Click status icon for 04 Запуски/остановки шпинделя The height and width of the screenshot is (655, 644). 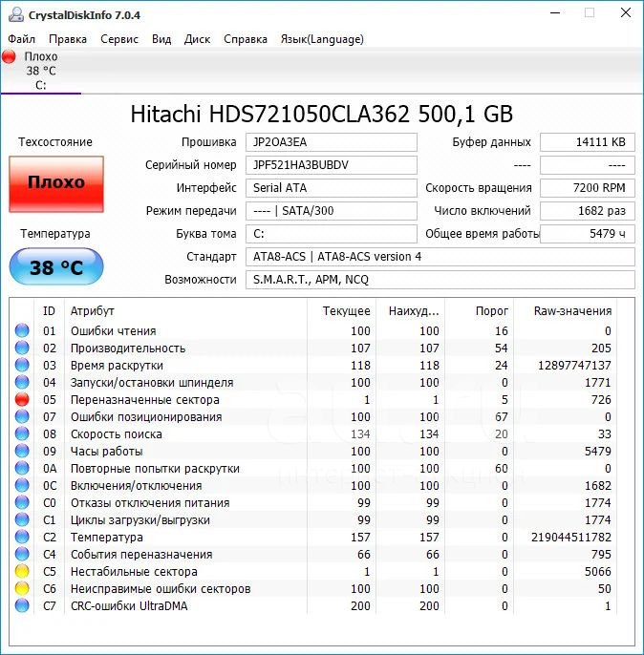coord(22,382)
